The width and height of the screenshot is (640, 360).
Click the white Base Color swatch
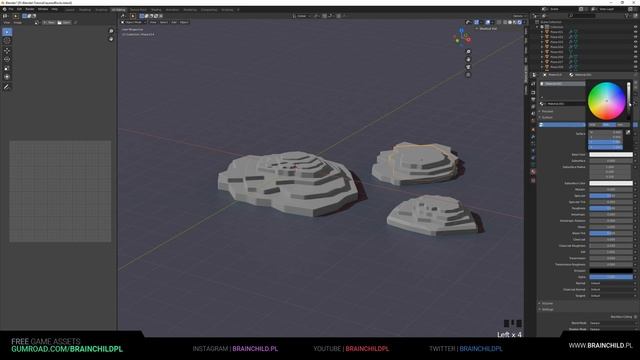point(611,155)
